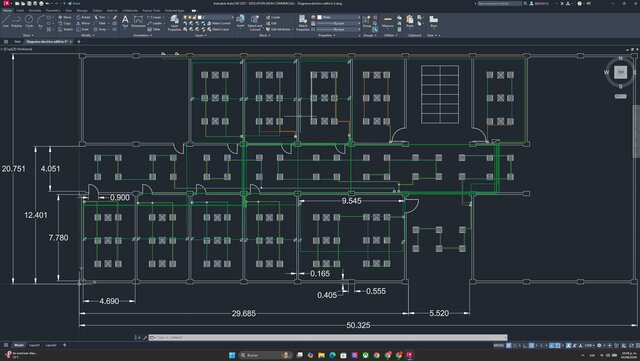
Task: Click the command line input field
Action: (x=329, y=338)
